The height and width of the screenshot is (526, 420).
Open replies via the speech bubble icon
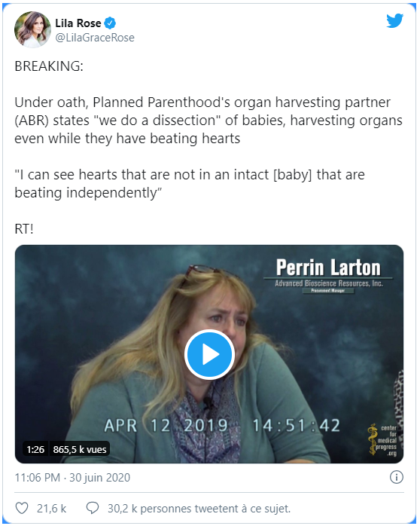coord(93,508)
